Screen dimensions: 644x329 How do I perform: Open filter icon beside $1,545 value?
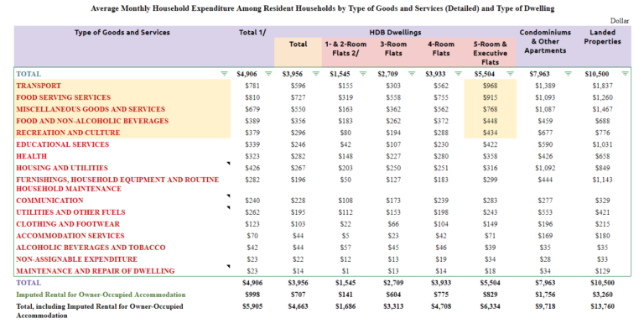coord(363,74)
